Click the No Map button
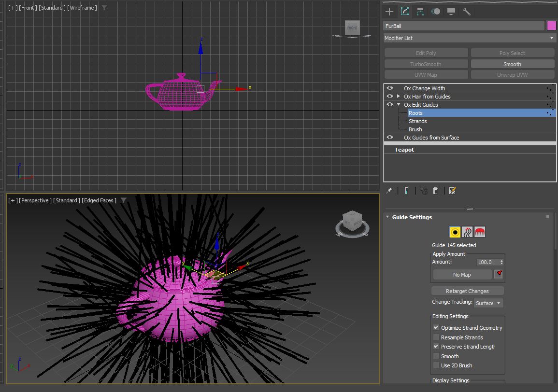Viewport: 558px width, 392px height. point(462,275)
